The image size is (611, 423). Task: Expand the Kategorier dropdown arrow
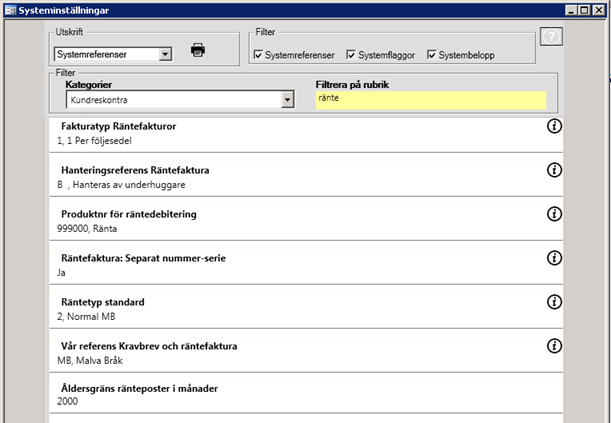[287, 101]
